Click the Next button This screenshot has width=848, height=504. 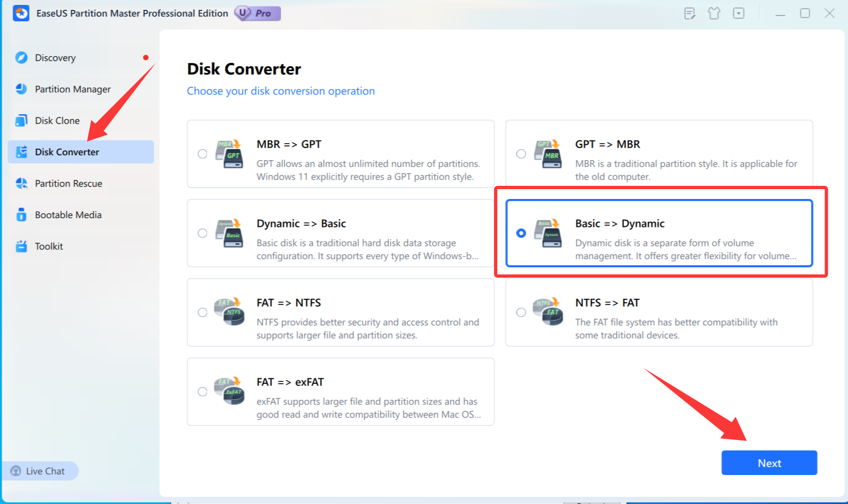click(769, 463)
